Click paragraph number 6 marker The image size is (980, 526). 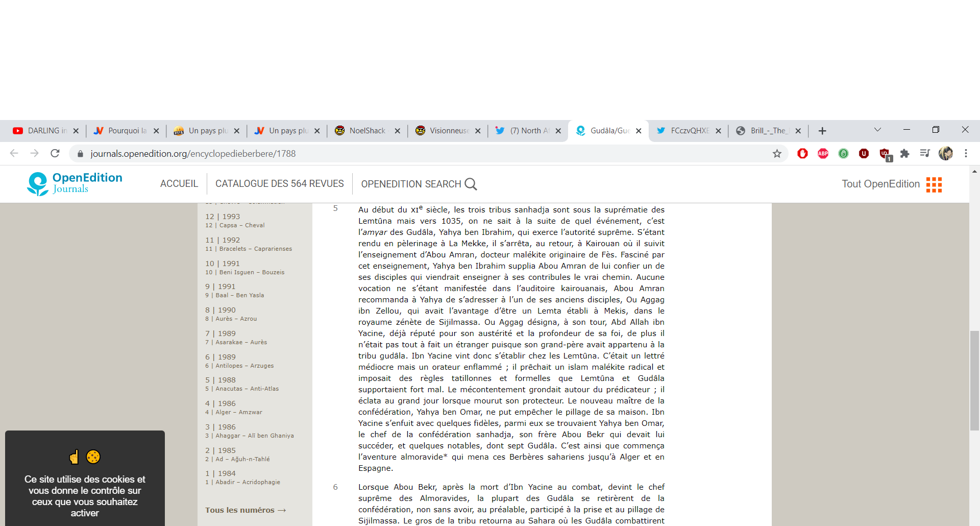coord(335,487)
